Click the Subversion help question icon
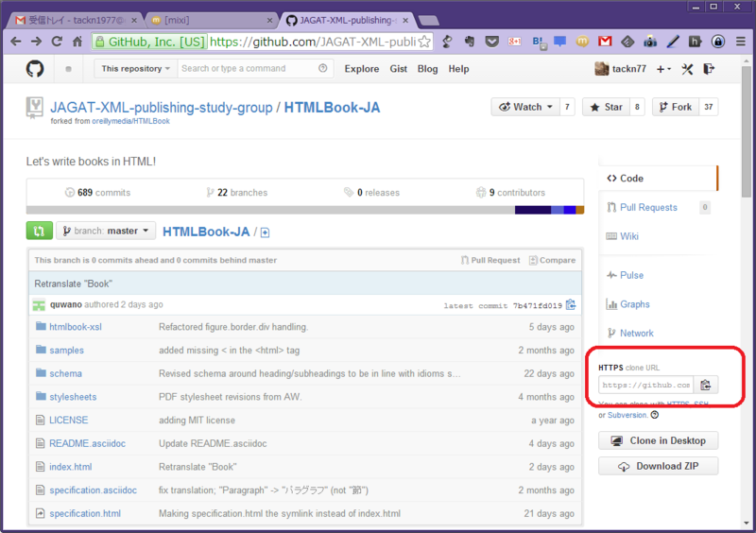The image size is (756, 533). point(654,415)
